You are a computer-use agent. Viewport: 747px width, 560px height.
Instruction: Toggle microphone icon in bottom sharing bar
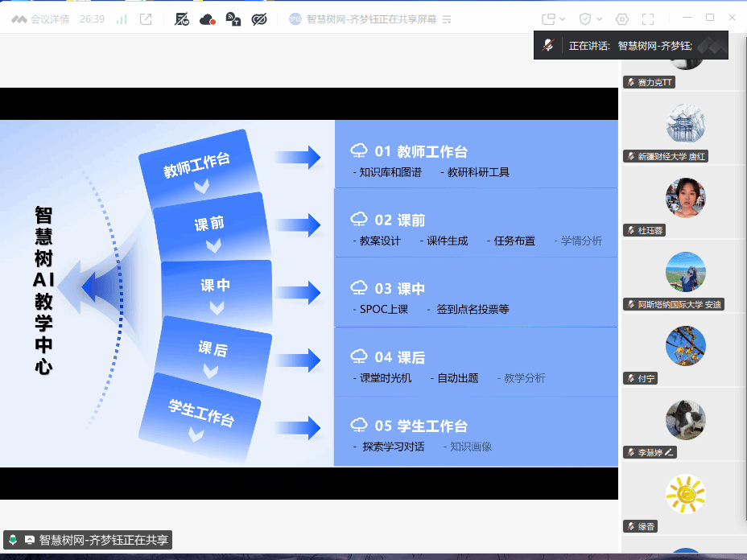[x=13, y=540]
